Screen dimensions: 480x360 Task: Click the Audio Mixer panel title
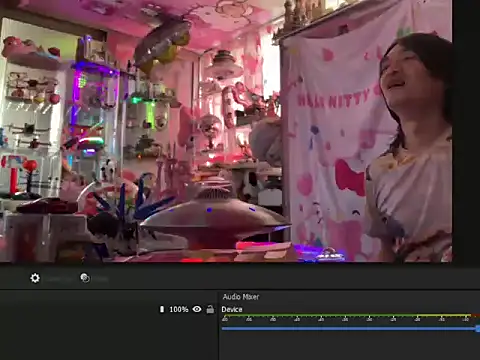tap(241, 297)
